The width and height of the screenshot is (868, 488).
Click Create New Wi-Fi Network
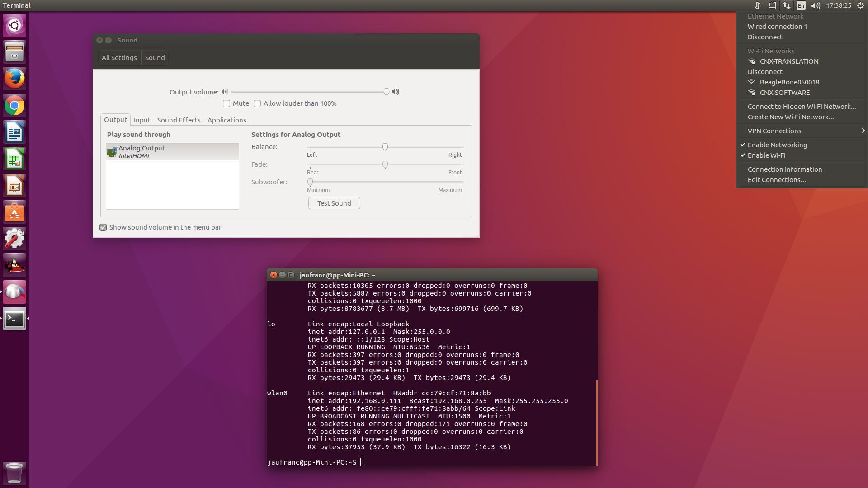point(791,117)
